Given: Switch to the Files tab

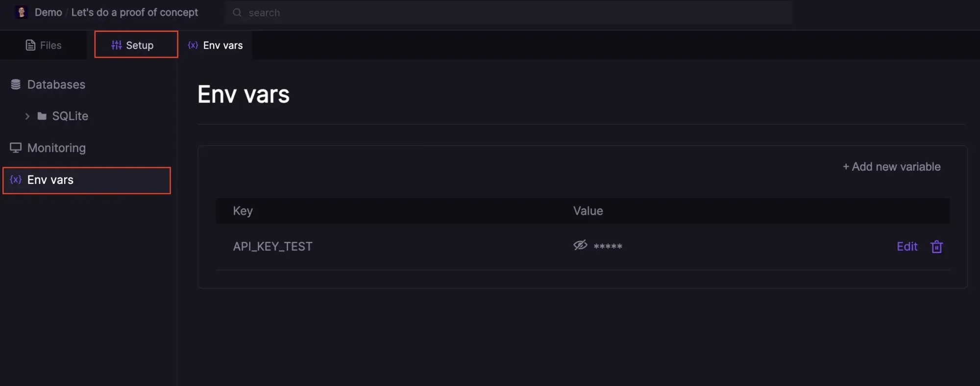Looking at the screenshot, I should [x=44, y=45].
